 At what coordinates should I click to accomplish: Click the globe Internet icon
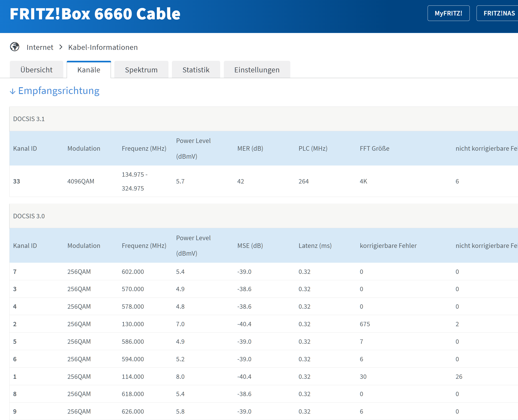tap(15, 47)
